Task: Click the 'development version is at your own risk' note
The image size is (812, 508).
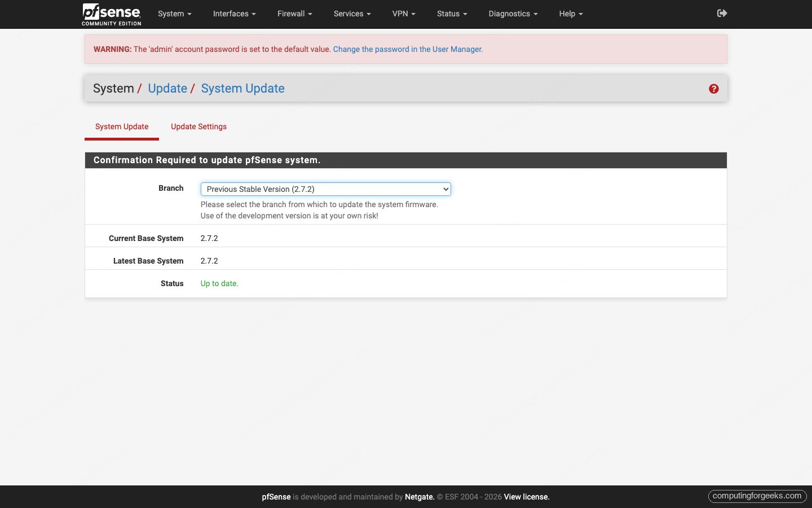Action: point(289,216)
